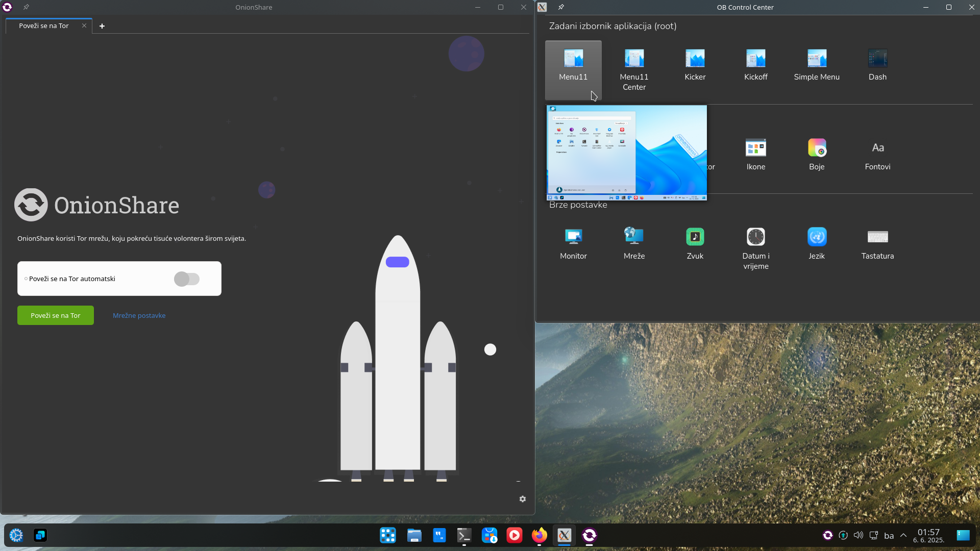The height and width of the screenshot is (551, 980).
Task: Open OnionShare settings gear icon
Action: pyautogui.click(x=523, y=499)
